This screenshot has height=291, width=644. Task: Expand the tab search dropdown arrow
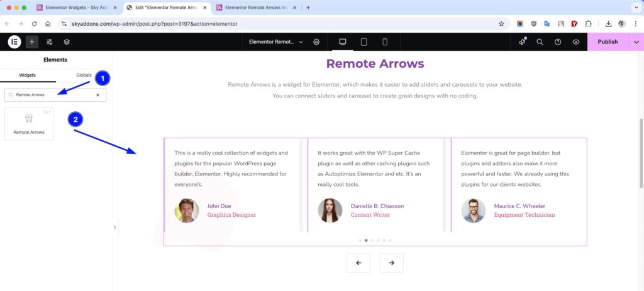tap(636, 8)
